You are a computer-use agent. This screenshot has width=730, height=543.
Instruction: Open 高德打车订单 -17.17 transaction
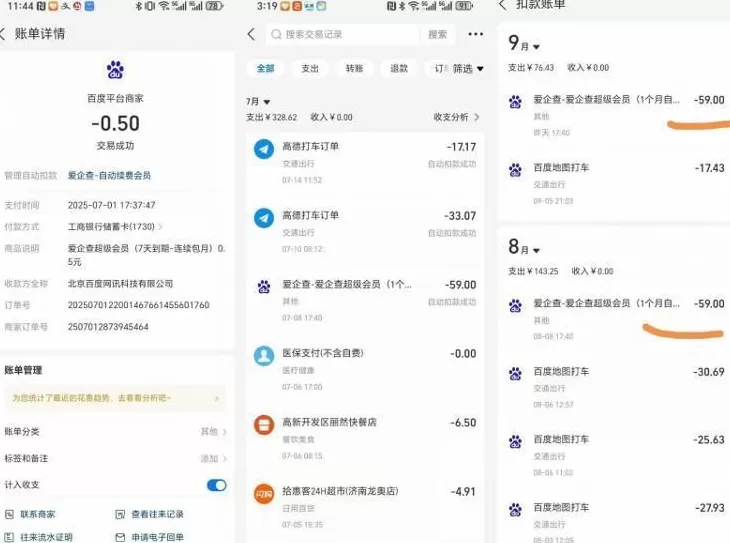pyautogui.click(x=365, y=163)
